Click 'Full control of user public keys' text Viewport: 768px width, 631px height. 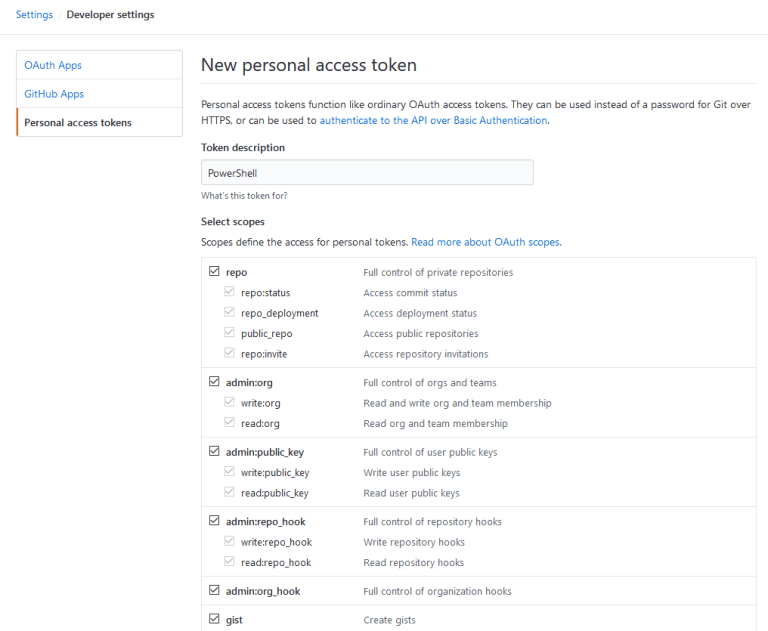pyautogui.click(x=431, y=452)
